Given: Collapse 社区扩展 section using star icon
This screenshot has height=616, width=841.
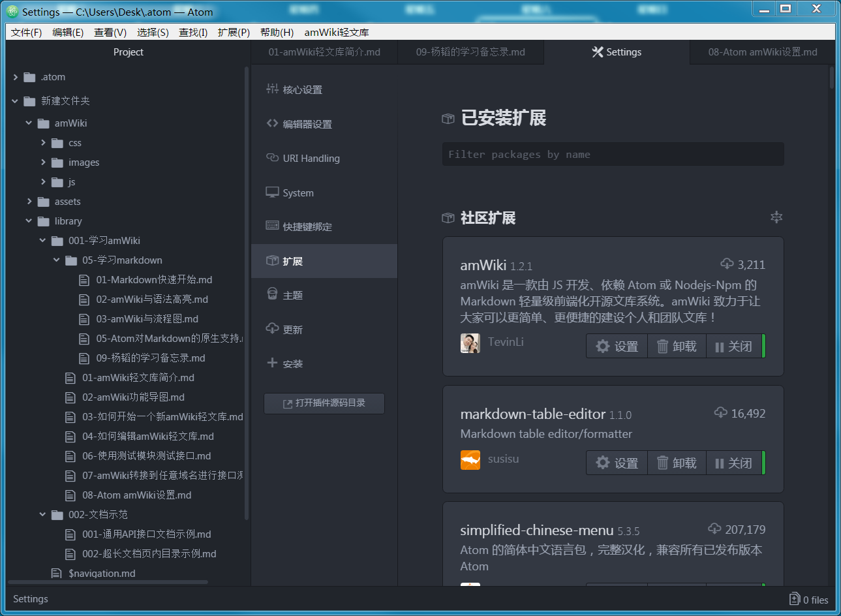Looking at the screenshot, I should 776,217.
